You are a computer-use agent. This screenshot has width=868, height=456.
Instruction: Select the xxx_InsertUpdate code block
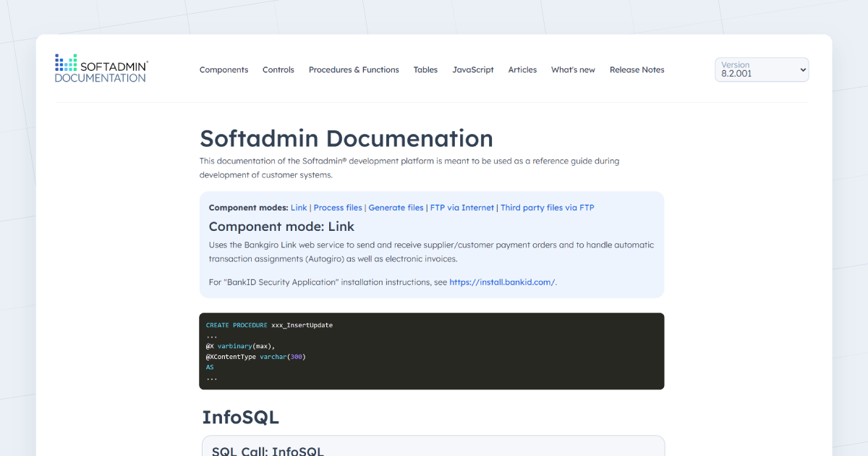pos(431,351)
